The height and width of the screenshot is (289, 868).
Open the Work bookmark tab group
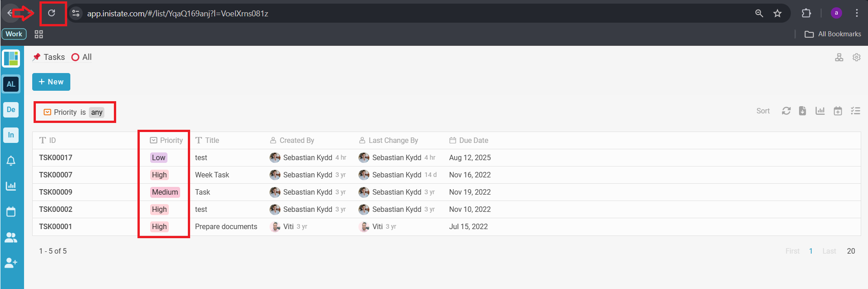[x=14, y=34]
